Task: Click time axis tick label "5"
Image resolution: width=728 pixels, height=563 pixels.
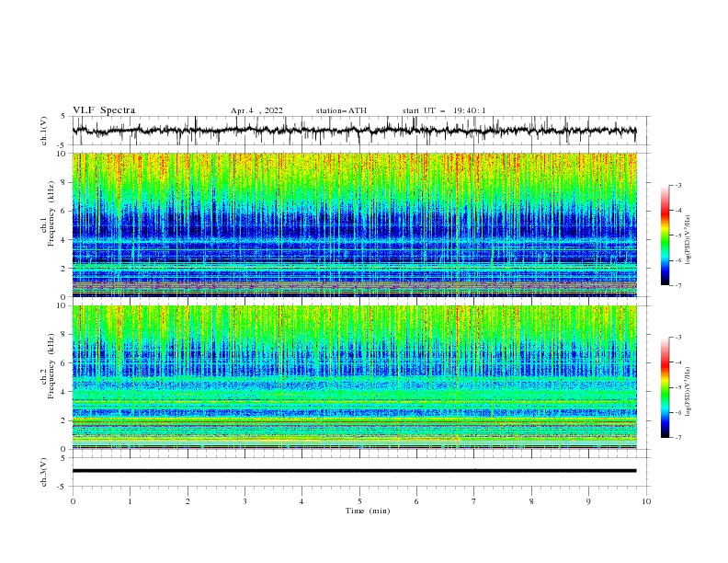Action: pos(359,501)
